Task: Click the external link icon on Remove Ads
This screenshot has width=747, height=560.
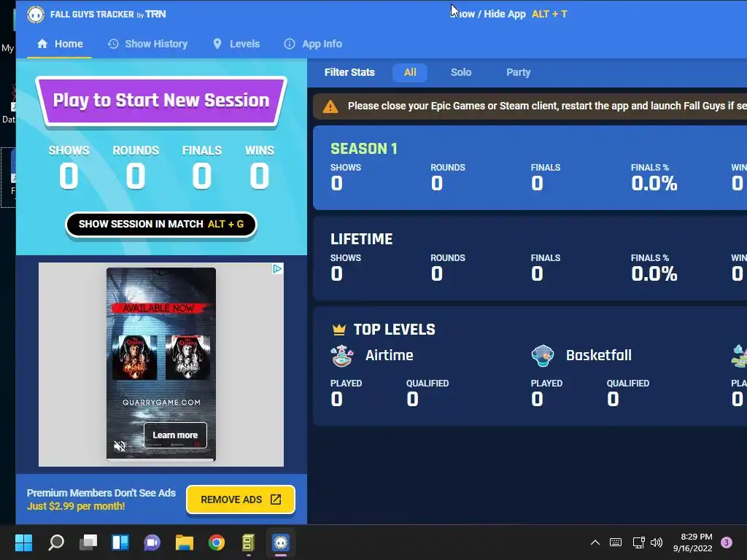Action: pos(276,499)
